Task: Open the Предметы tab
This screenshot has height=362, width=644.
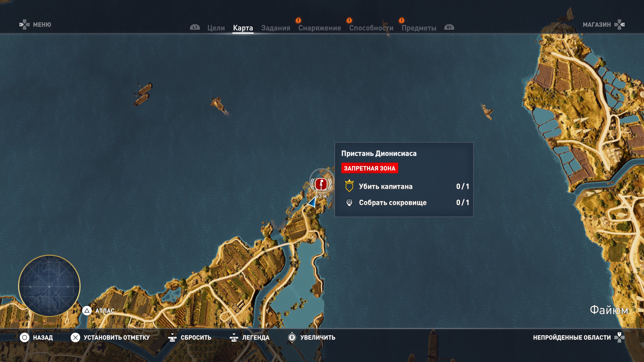Action: [419, 28]
